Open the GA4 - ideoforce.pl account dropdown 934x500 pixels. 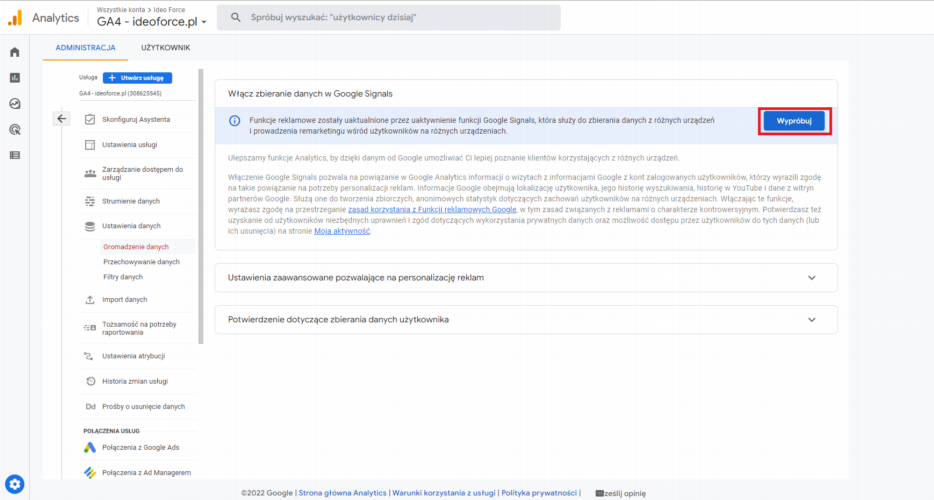click(x=152, y=22)
